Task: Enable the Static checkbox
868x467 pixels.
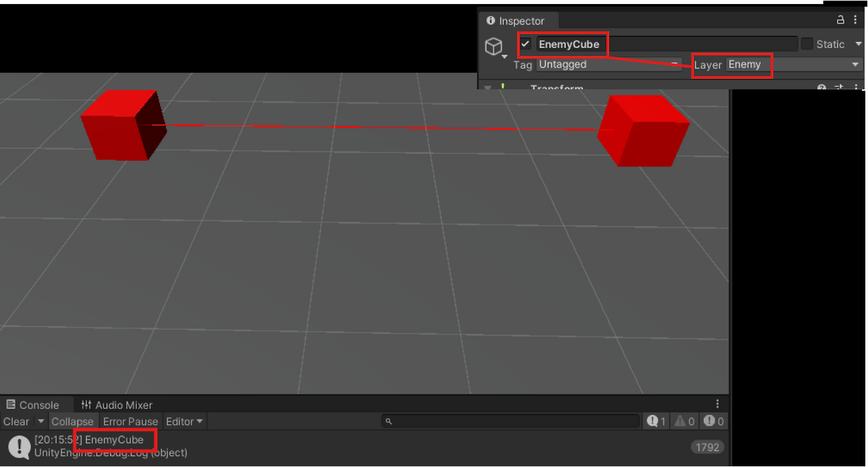Action: coord(806,43)
